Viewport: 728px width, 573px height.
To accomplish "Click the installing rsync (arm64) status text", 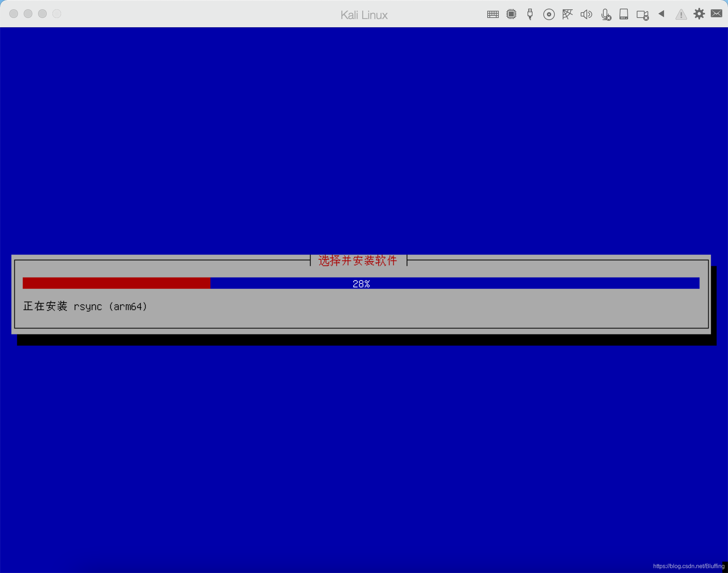I will [85, 307].
